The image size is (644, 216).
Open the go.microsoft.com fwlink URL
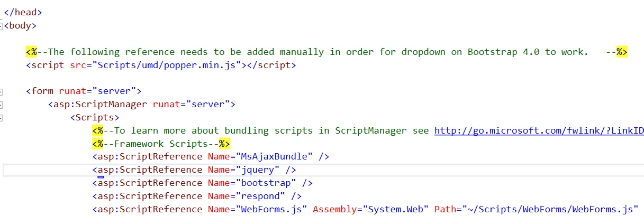pos(539,130)
